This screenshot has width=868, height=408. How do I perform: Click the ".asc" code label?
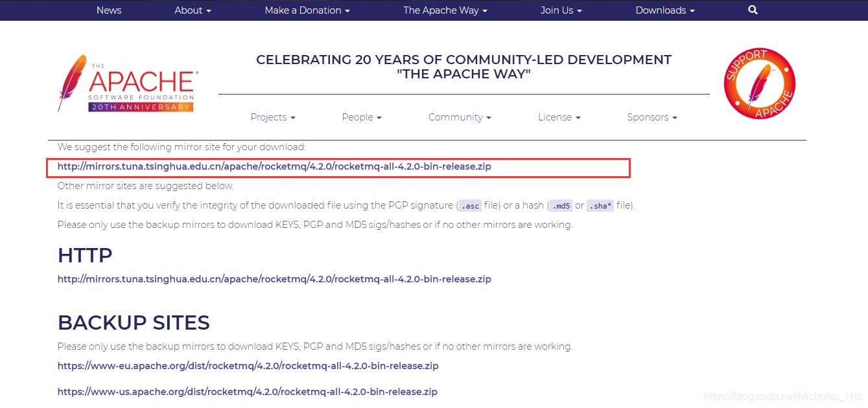pos(470,206)
